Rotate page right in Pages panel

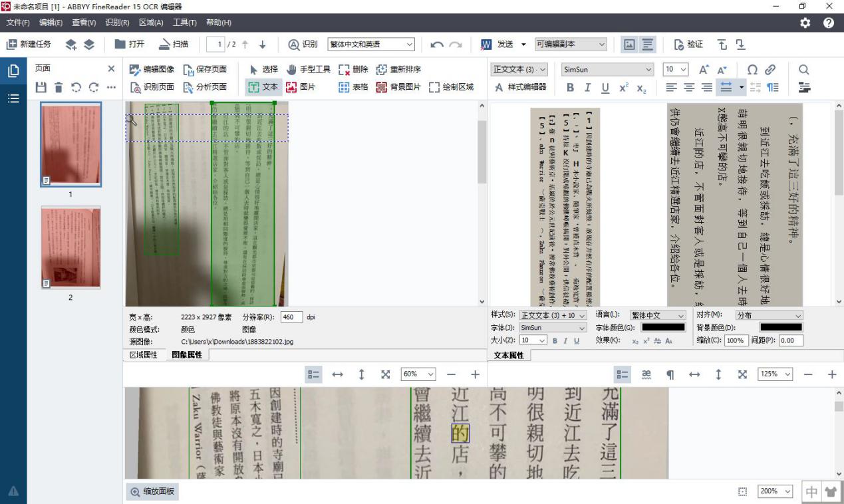[x=94, y=87]
